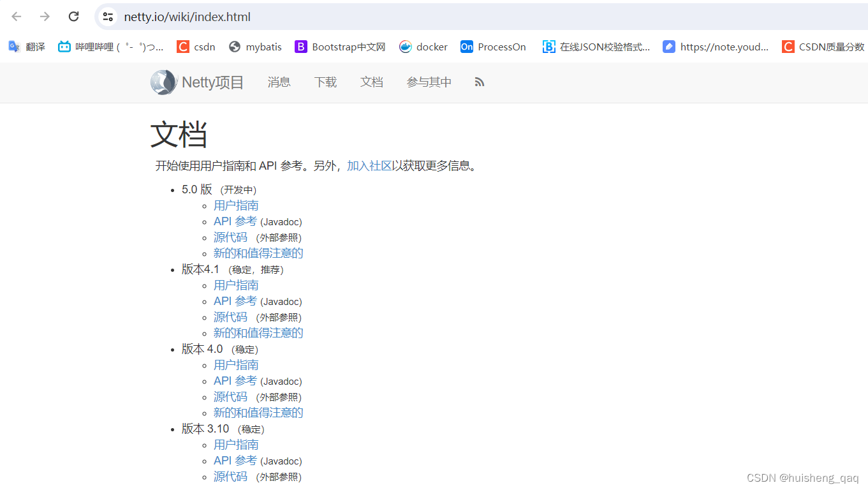Open 用户指南 under 版本 4.0

[x=236, y=365]
